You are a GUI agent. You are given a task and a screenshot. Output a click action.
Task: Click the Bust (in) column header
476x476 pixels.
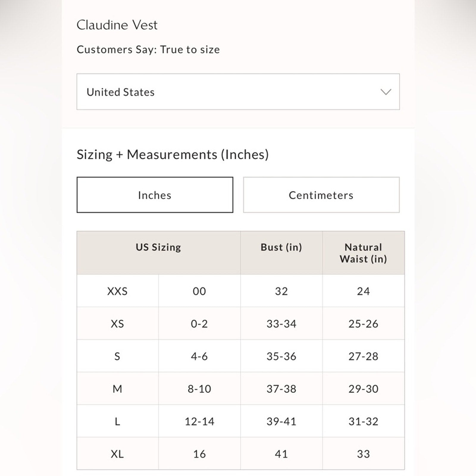coord(281,248)
